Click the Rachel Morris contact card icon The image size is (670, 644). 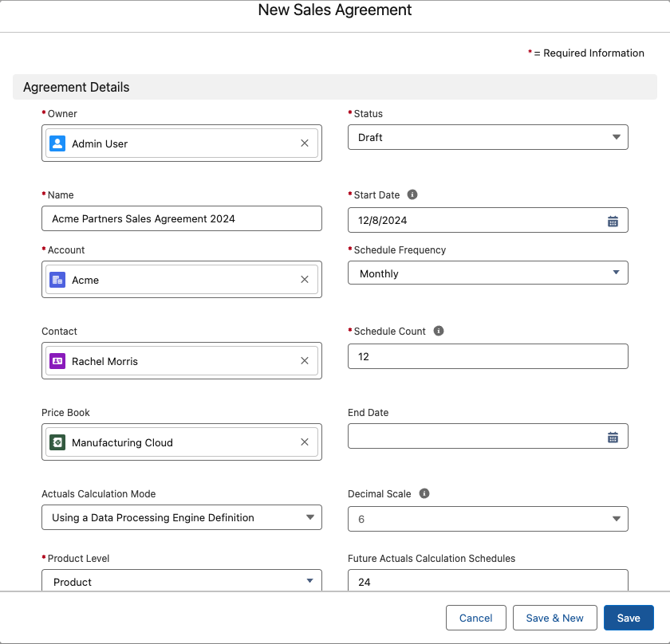[57, 361]
